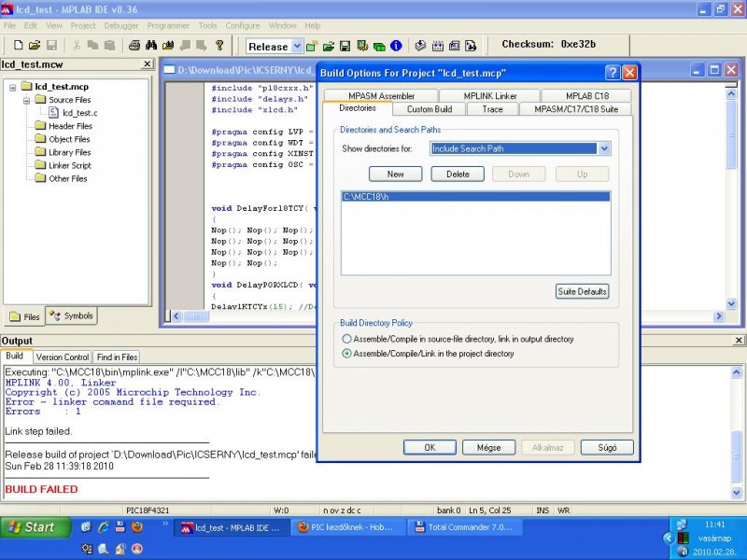Click New button to add directory
The width and height of the screenshot is (747, 560).
click(395, 175)
